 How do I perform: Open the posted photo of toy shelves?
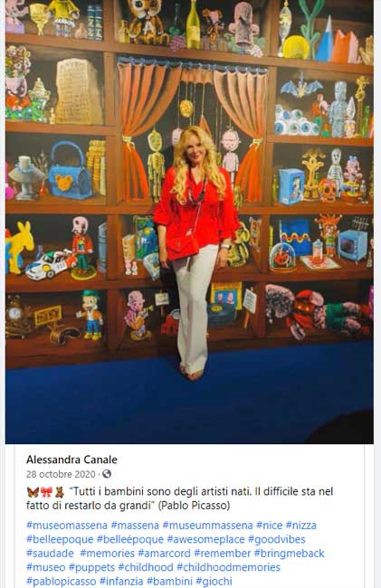pyautogui.click(x=189, y=222)
